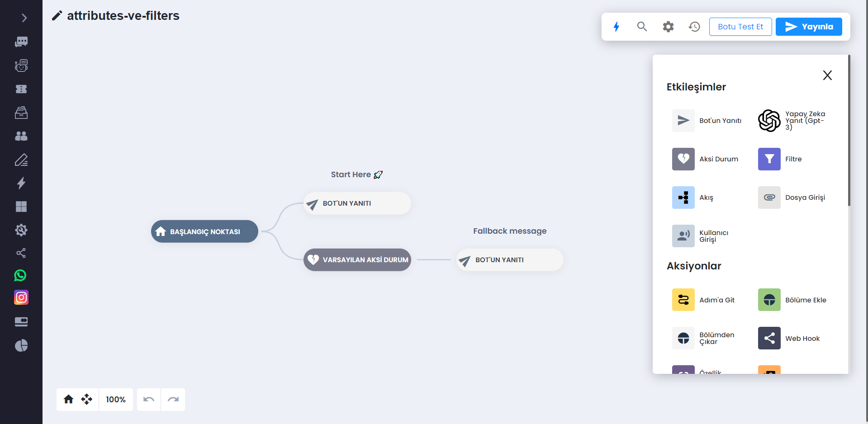The image size is (868, 424).
Task: Choose the Yapay Zeka Yanıt GPT-3 icon
Action: tap(769, 121)
